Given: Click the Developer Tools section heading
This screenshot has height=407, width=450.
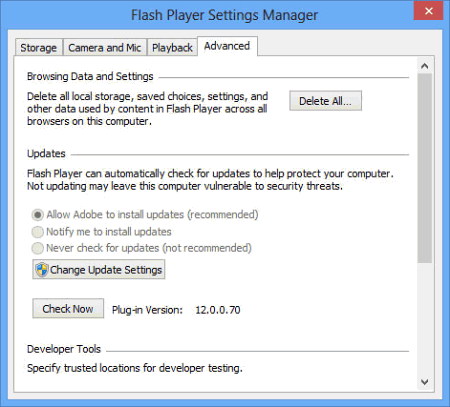Looking at the screenshot, I should tap(64, 349).
